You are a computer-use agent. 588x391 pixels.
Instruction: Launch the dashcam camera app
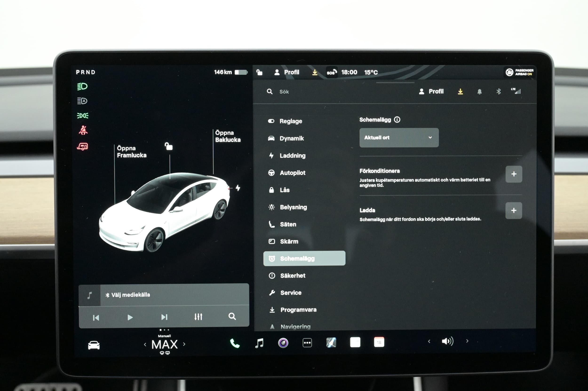(x=283, y=343)
